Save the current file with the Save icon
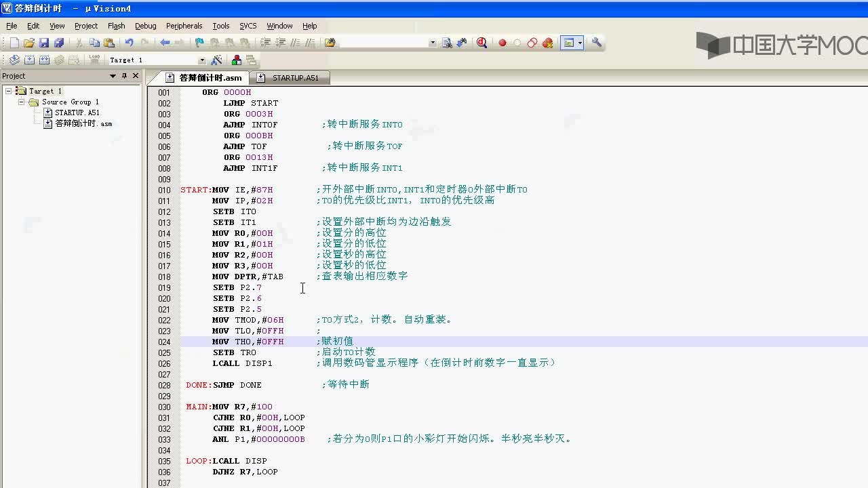868x488 pixels. pyautogui.click(x=44, y=43)
